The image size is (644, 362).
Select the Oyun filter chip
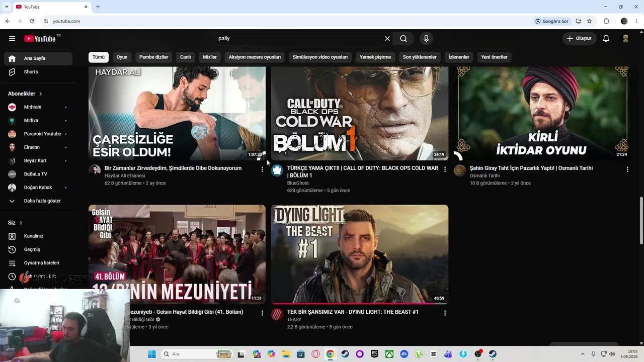pos(122,57)
